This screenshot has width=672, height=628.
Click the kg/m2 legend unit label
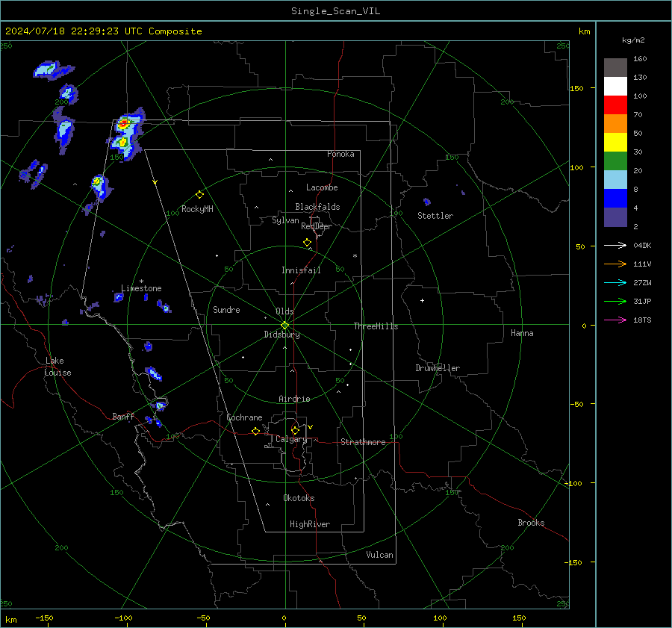click(633, 40)
